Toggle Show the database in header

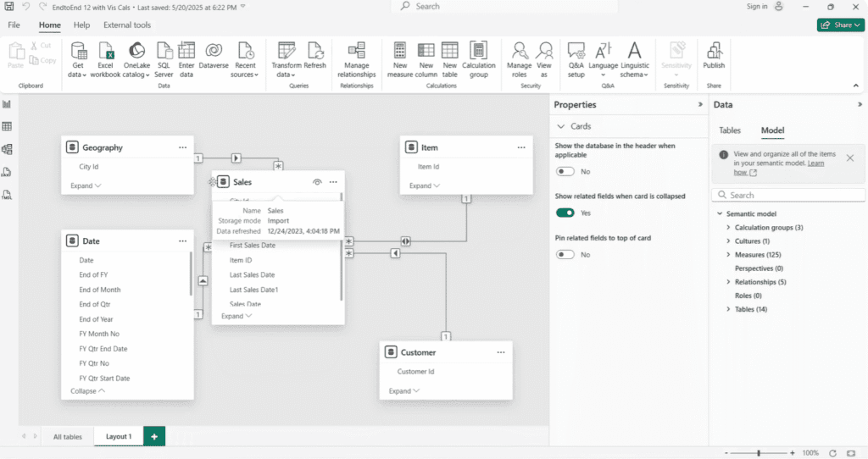pos(565,171)
